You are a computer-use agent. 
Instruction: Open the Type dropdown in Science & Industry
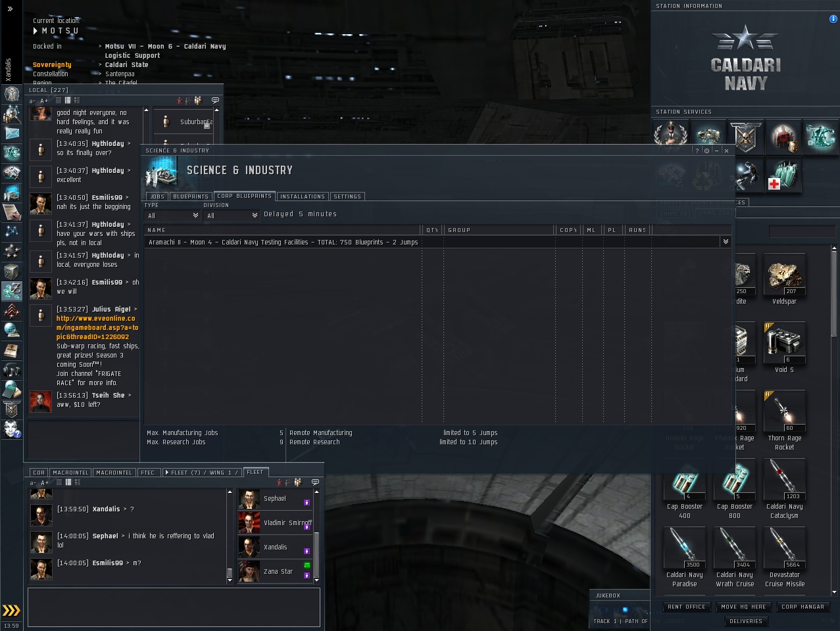172,216
